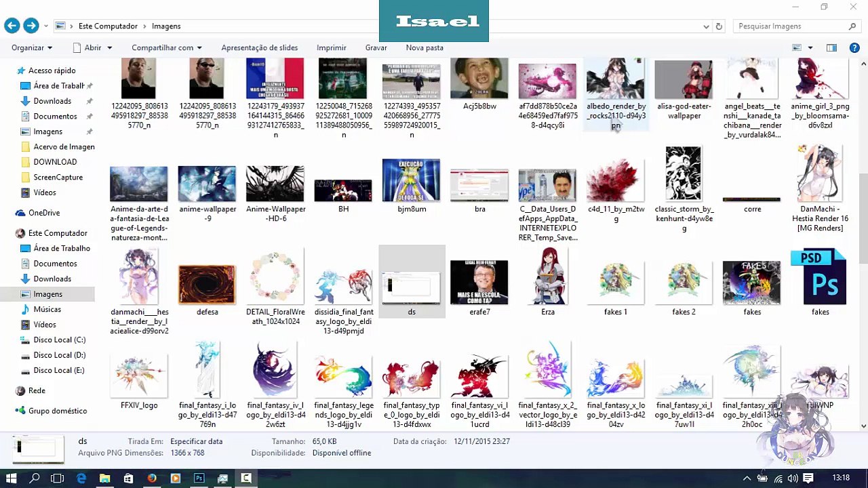Viewport: 868px width, 488px height.
Task: Click the Imprimir command
Action: tap(332, 47)
